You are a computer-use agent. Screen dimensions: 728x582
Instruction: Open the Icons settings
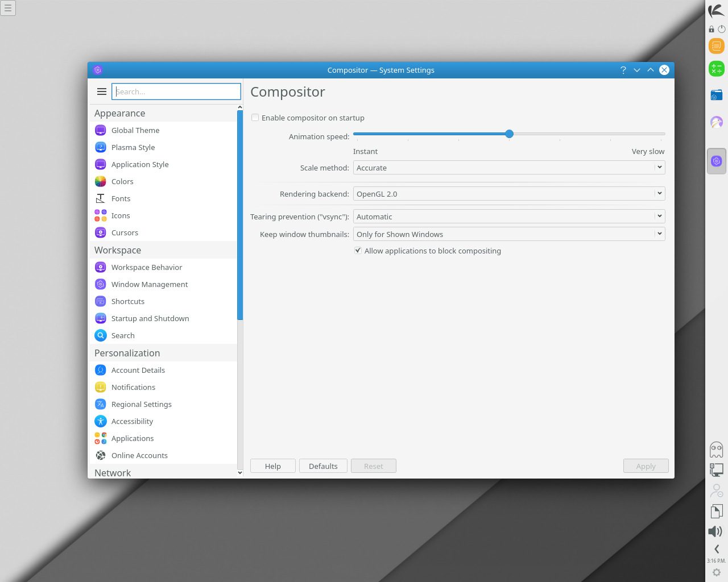(163, 215)
